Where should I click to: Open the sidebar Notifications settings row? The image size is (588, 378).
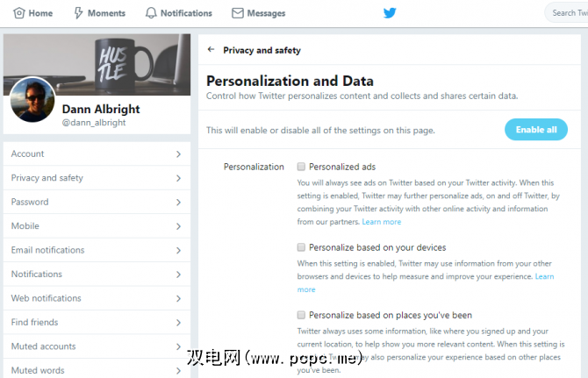[97, 274]
